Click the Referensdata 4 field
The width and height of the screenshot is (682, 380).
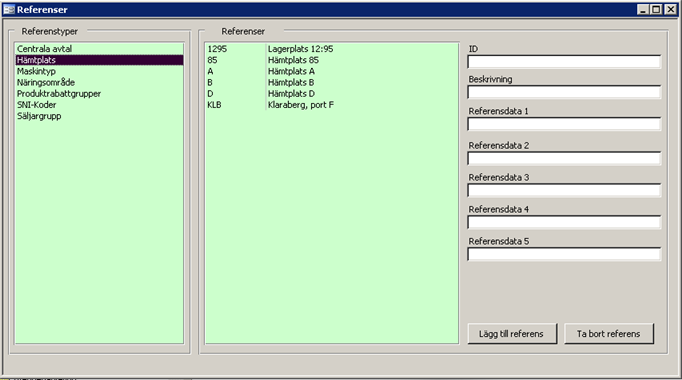pos(564,222)
